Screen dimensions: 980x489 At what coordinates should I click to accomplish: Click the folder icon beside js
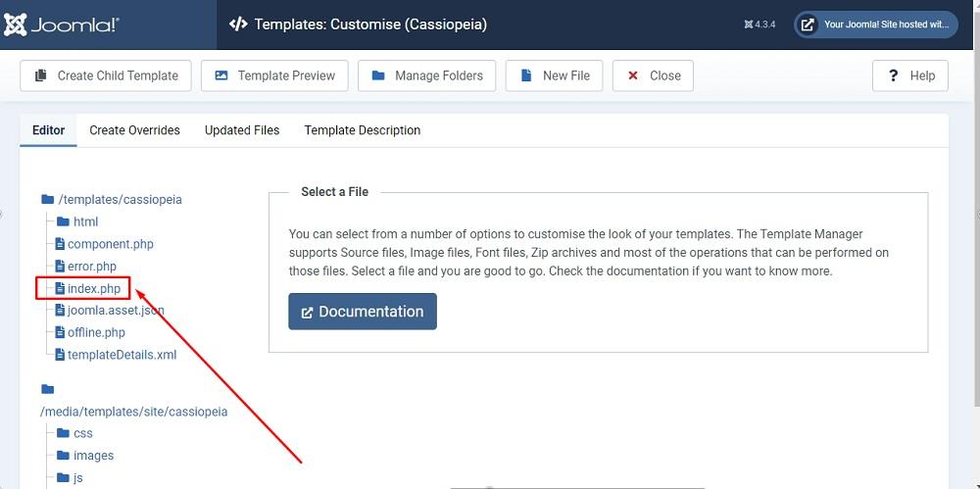point(63,477)
